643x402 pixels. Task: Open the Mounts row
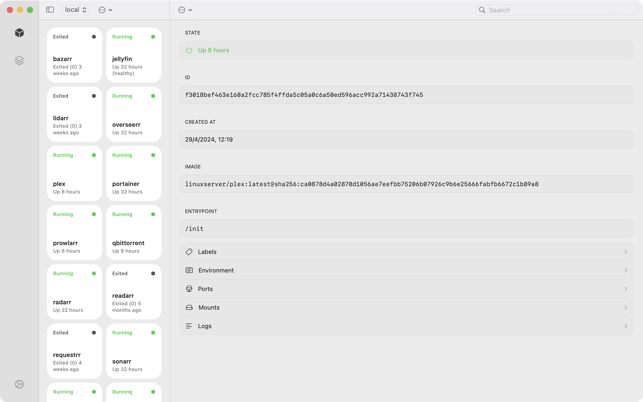[406, 307]
